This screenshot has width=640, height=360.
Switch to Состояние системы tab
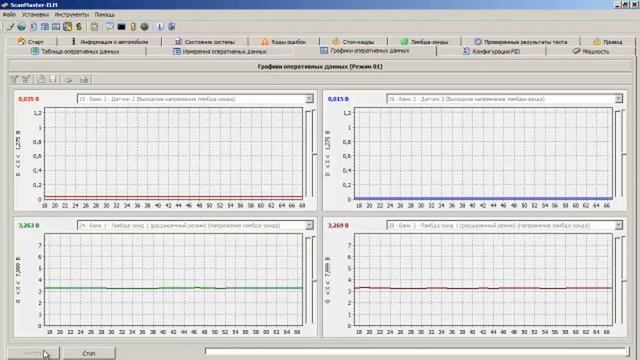205,42
